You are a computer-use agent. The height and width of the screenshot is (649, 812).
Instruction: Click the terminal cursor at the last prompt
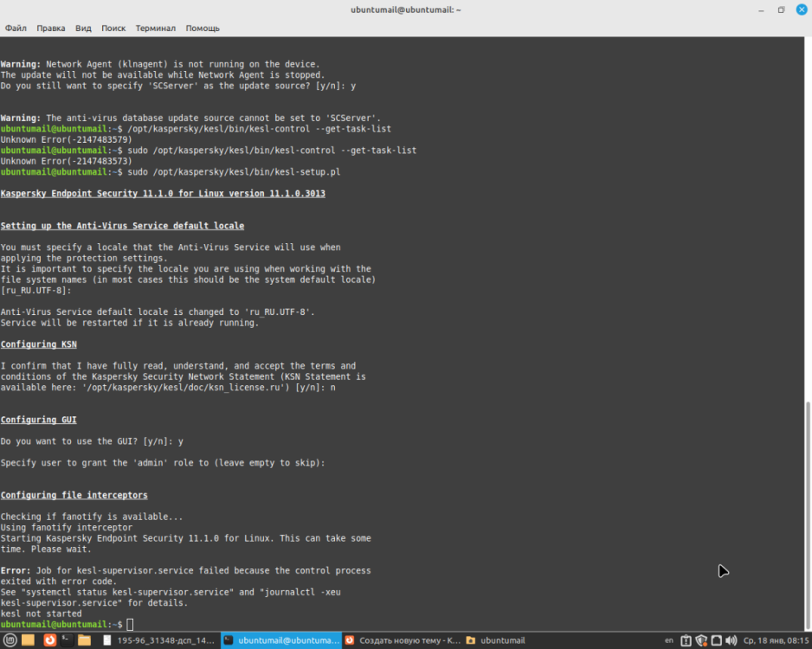[x=130, y=625]
